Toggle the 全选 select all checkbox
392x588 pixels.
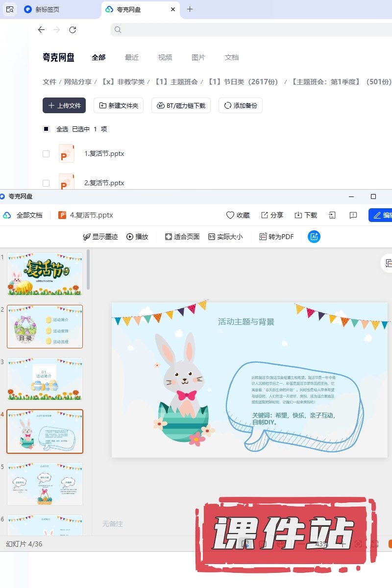coord(46,129)
